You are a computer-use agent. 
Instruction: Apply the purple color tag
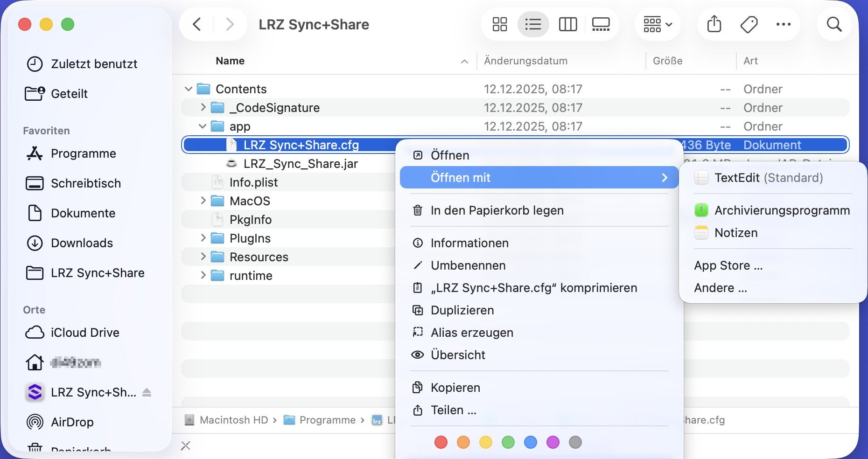553,442
